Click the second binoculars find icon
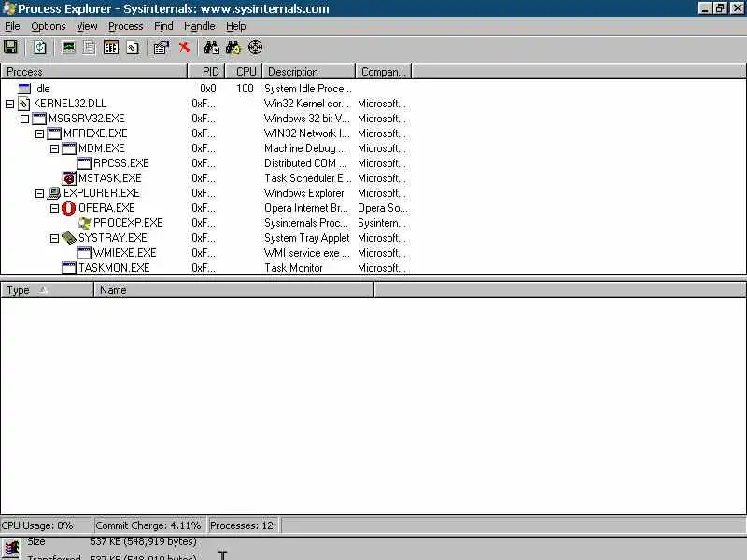Image resolution: width=747 pixels, height=560 pixels. [233, 48]
